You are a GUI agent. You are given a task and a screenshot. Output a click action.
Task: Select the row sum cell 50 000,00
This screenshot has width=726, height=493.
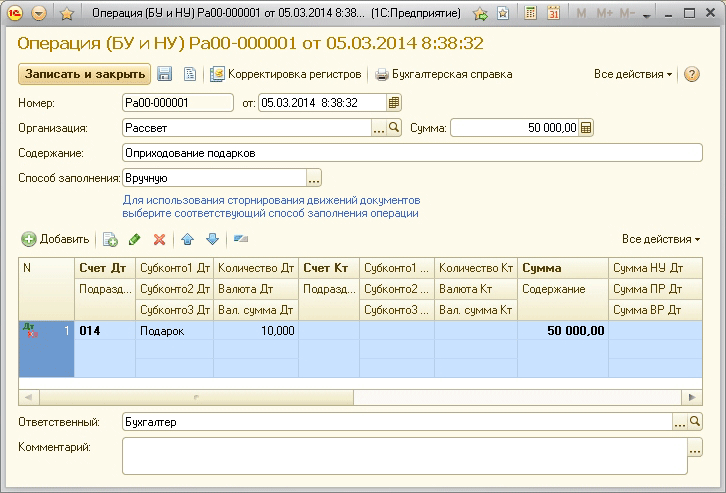(x=563, y=331)
